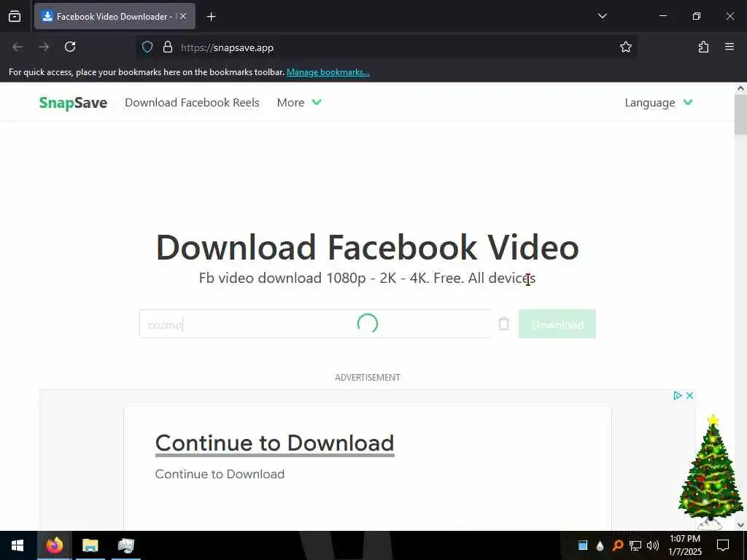Open the notification center icon
Image resolution: width=747 pixels, height=560 pixels.
click(x=723, y=545)
